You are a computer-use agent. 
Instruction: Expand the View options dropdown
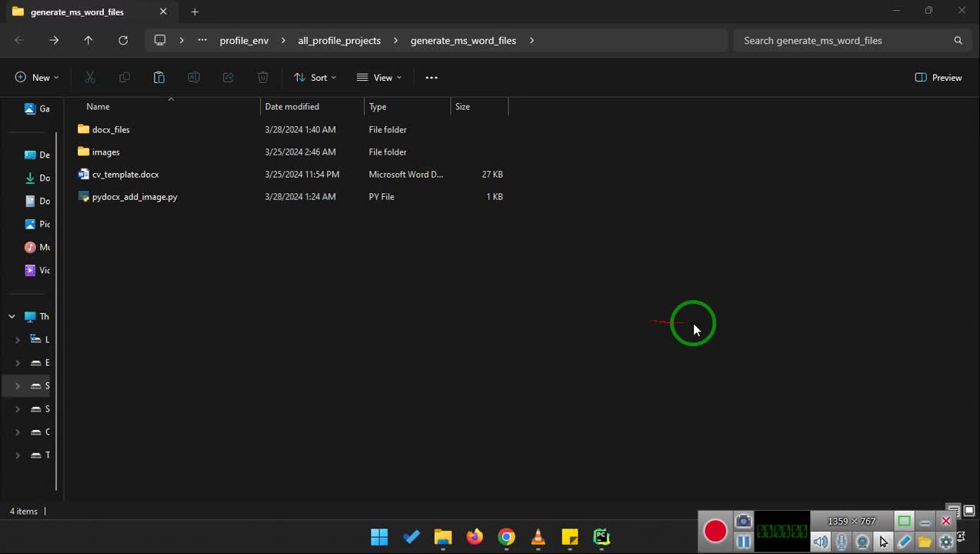pos(379,78)
